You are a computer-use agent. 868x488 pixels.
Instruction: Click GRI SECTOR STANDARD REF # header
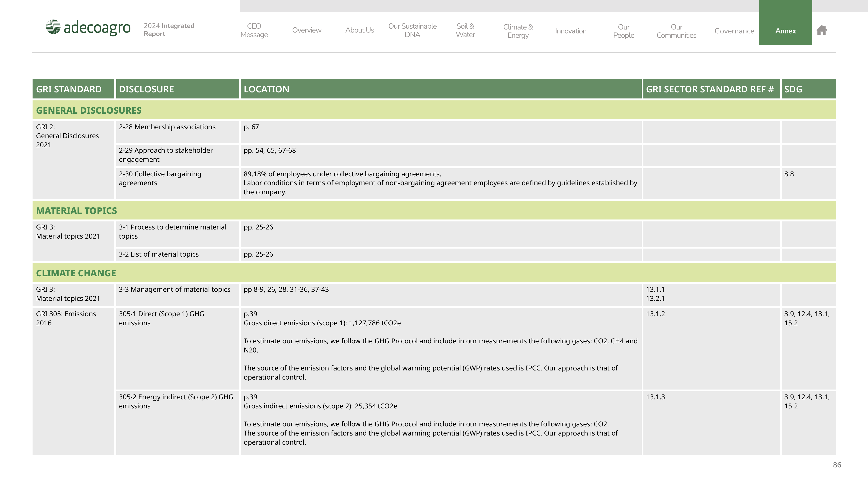(x=711, y=89)
